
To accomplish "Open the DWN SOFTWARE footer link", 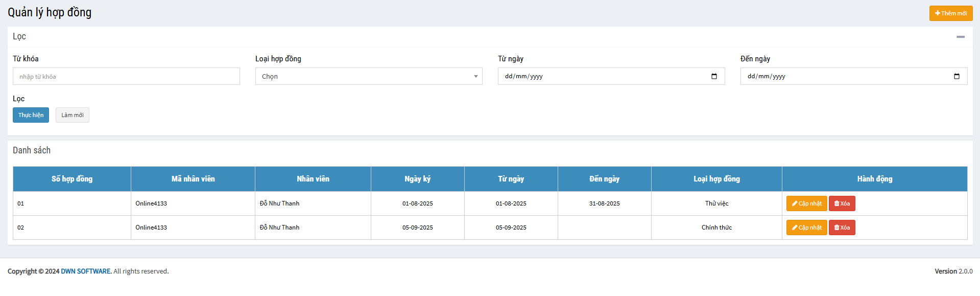I will (86, 271).
